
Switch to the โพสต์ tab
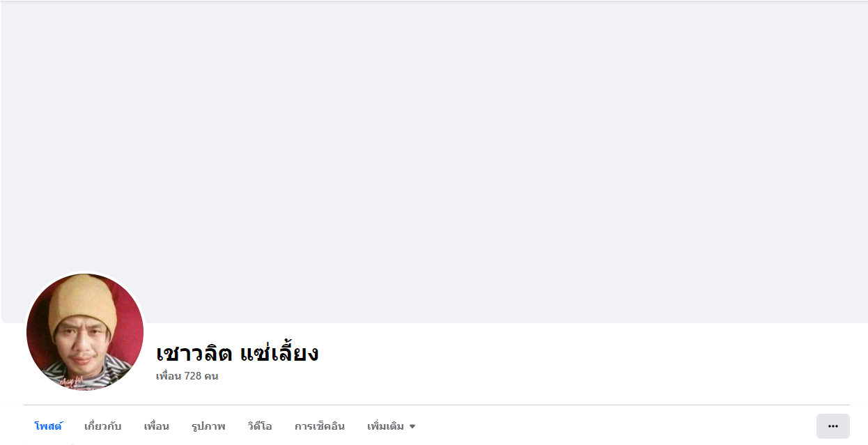48,426
